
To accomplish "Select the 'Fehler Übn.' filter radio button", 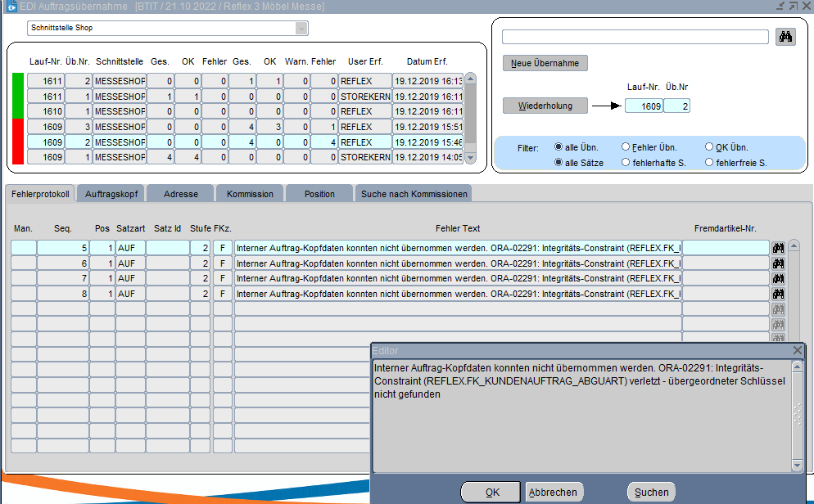I will pos(626,147).
